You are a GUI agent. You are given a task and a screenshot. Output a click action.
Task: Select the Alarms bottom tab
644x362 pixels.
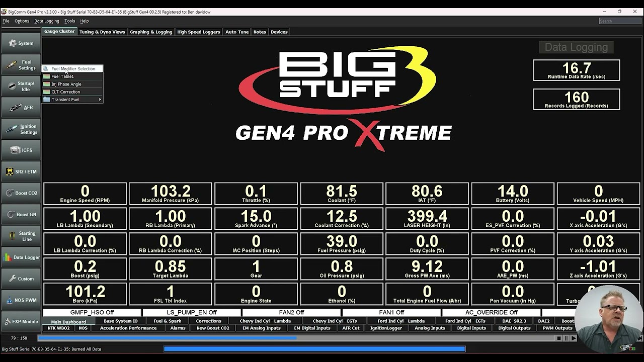[178, 328]
